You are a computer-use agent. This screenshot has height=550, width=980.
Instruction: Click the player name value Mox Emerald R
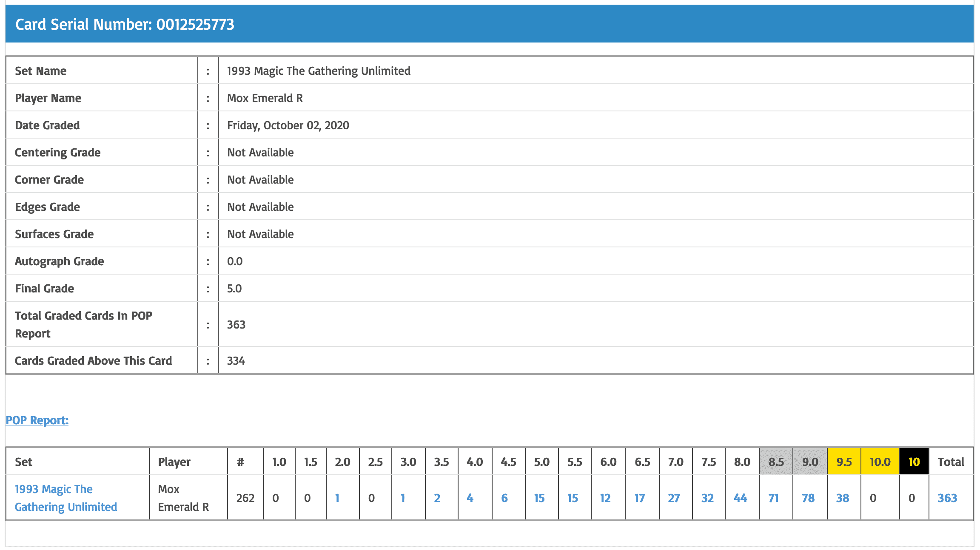coord(265,98)
